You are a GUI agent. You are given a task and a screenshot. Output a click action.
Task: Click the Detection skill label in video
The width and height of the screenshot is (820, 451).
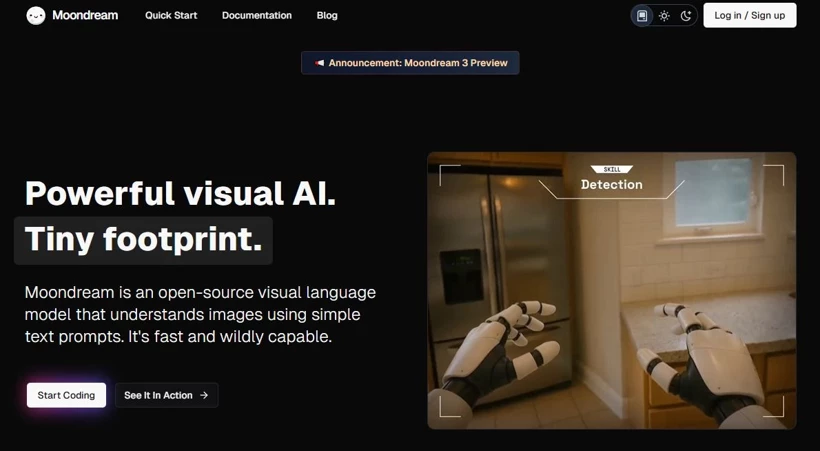tap(611, 185)
